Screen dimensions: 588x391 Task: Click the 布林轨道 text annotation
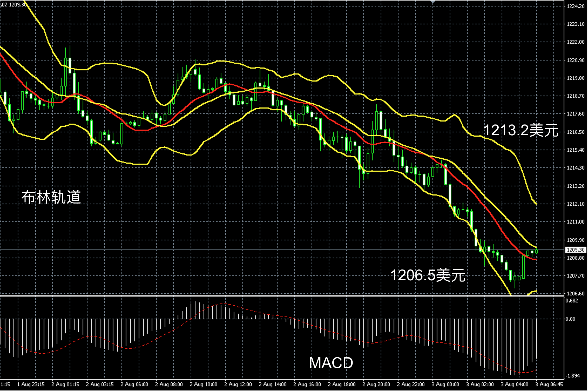[x=51, y=197]
